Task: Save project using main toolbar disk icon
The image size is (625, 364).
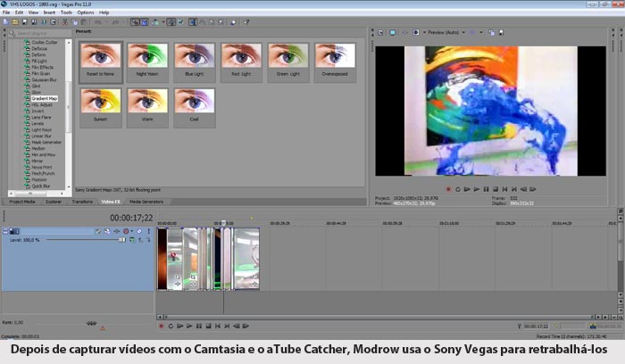Action: point(25,22)
